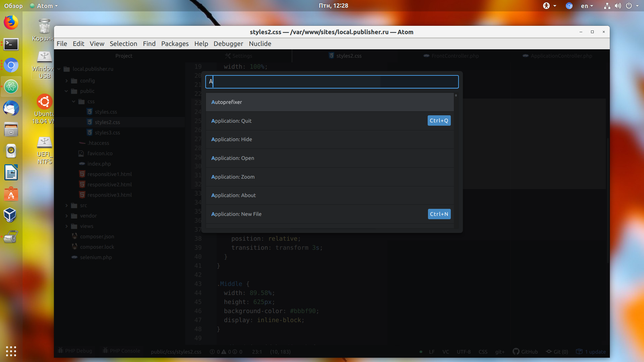Open Firefox from the dock
Screen dimensions: 644x362
click(x=11, y=22)
